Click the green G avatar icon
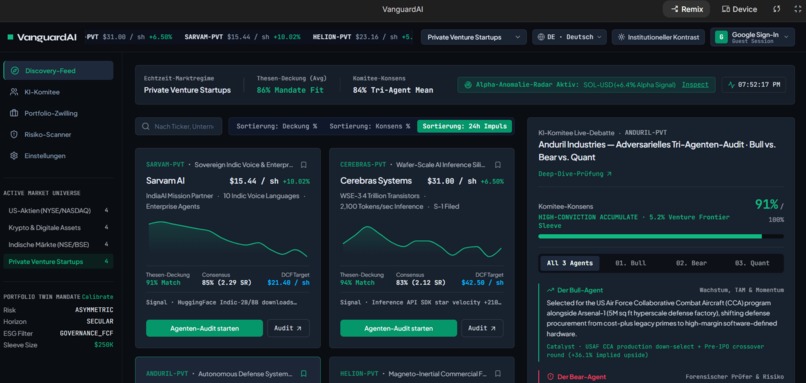This screenshot has height=383, width=806. [x=721, y=37]
